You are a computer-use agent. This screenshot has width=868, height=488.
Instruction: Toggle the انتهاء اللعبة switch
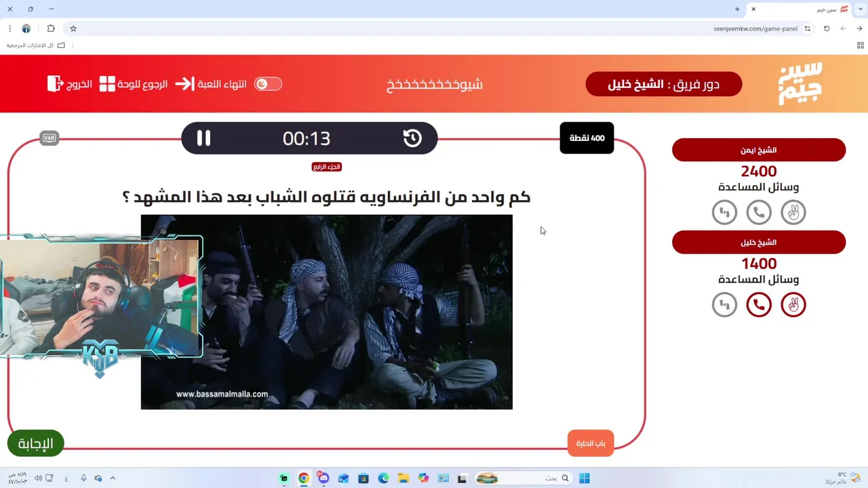coord(268,84)
